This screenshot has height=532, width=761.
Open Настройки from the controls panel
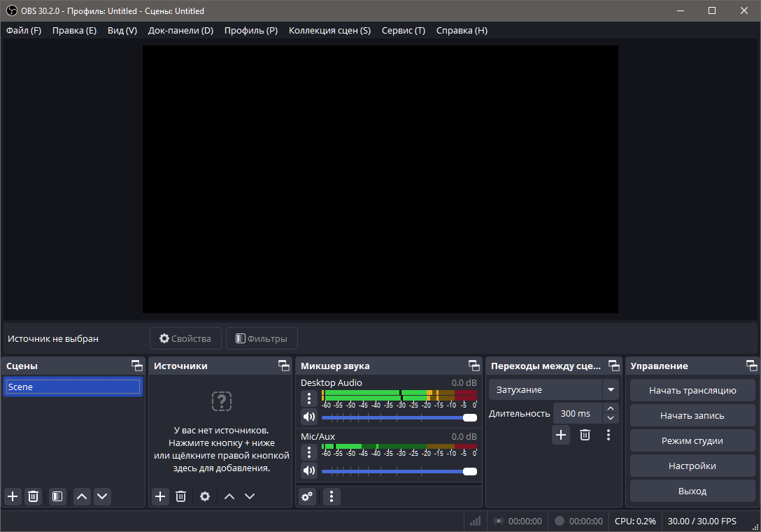(x=692, y=466)
